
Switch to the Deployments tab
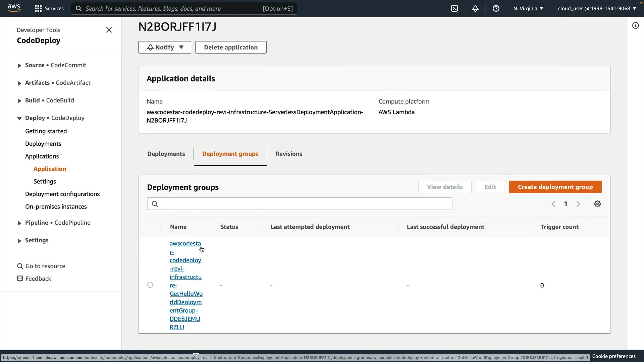coord(166,154)
